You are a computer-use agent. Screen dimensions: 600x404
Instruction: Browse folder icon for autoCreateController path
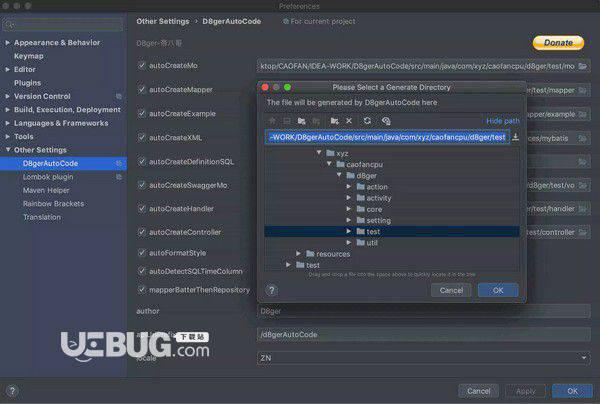582,232
